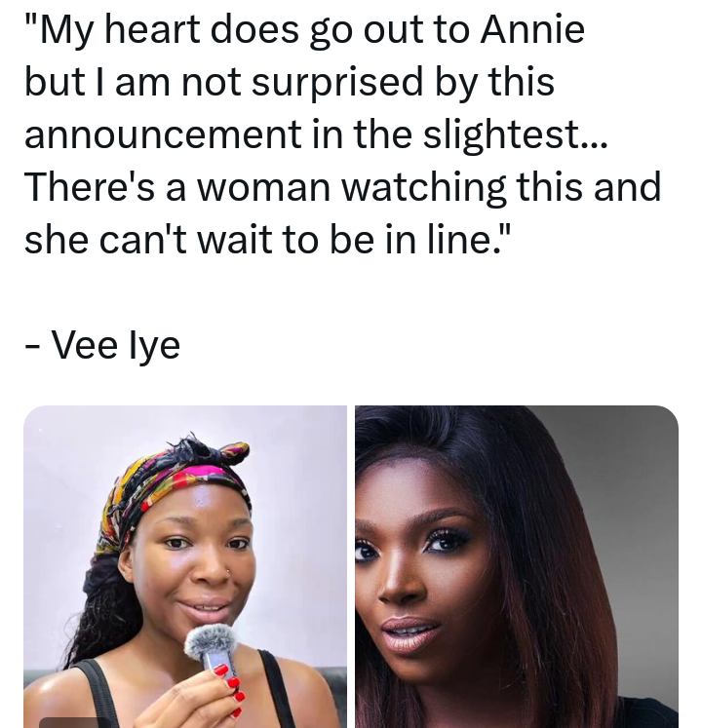Screen dimensions: 702x728
Task: Tap the fluffy microphone held in the left photo
Action: [x=211, y=643]
